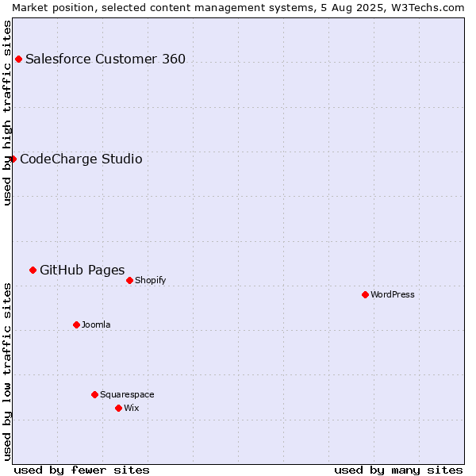Screen dimensions: 476x476
Task: Click the Wix red marker
Action: click(x=119, y=409)
